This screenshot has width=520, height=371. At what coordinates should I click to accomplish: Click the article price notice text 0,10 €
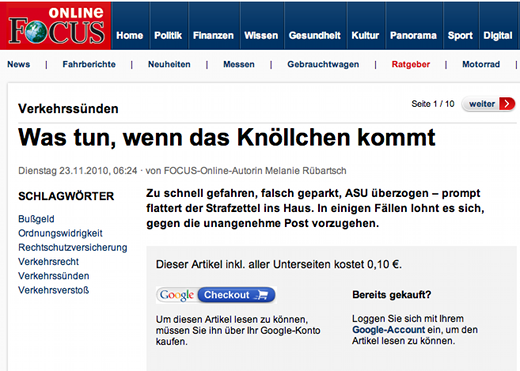click(x=279, y=264)
